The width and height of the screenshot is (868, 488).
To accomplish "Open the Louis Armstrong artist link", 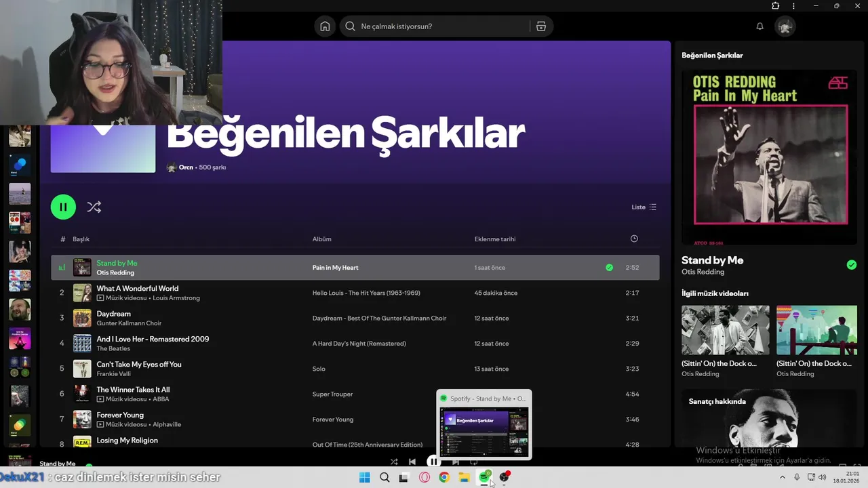I will 176,298.
